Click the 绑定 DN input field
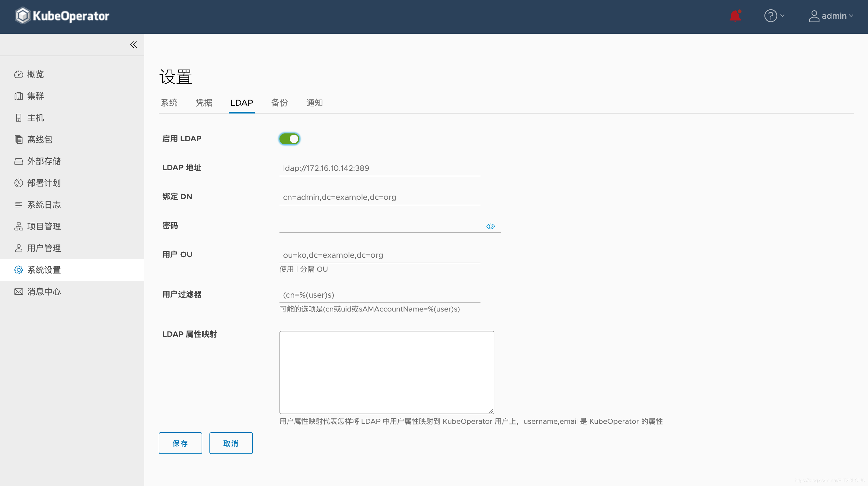This screenshot has height=486, width=868. point(380,197)
